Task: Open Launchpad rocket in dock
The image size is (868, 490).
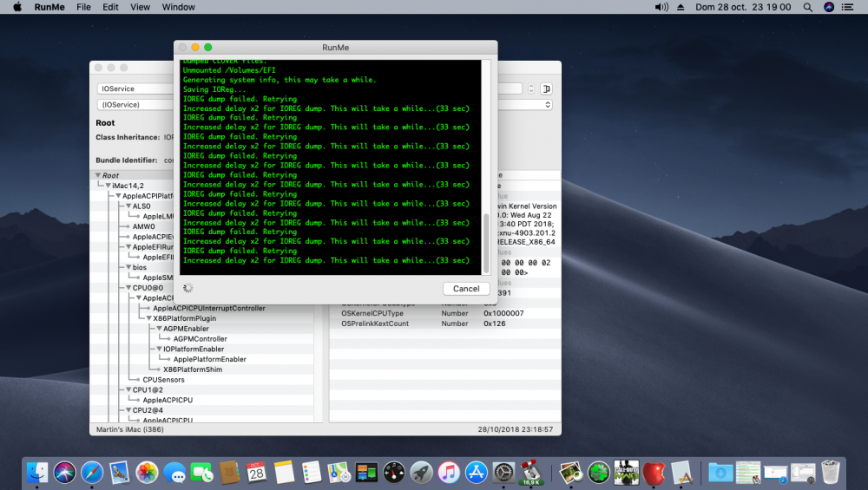Action: pos(421,473)
